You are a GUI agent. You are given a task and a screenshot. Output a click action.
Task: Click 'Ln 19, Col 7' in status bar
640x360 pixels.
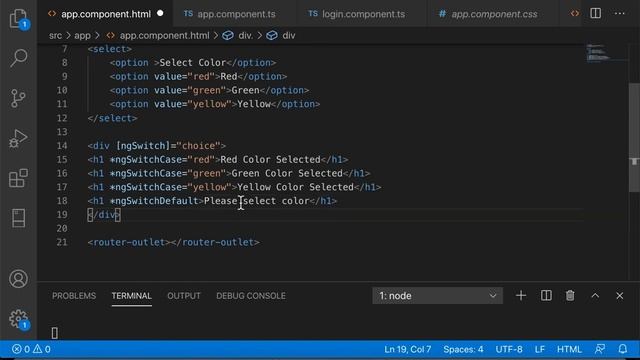(407, 349)
